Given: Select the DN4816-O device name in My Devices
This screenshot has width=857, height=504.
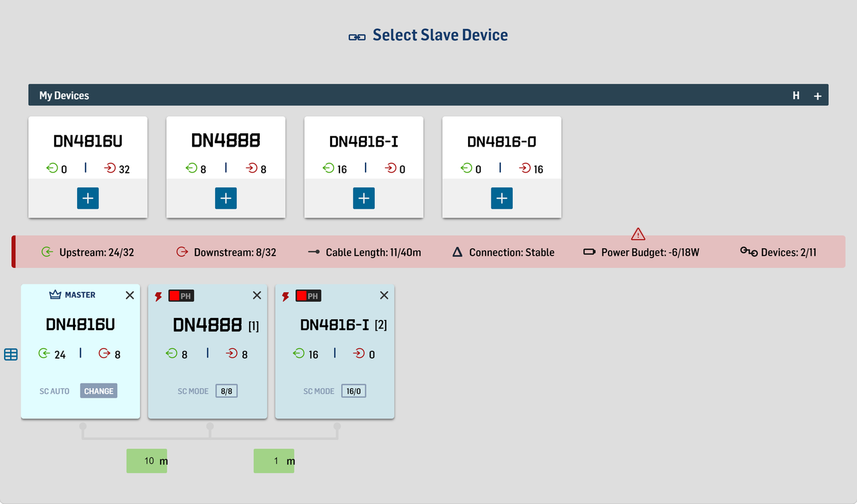Looking at the screenshot, I should [501, 142].
